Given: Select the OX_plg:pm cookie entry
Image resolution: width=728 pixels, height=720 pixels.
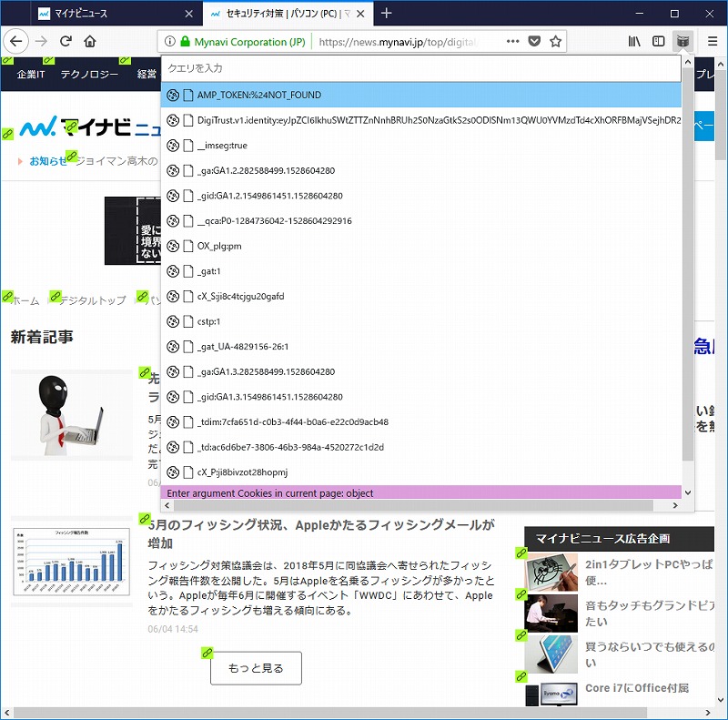Looking at the screenshot, I should pos(420,246).
